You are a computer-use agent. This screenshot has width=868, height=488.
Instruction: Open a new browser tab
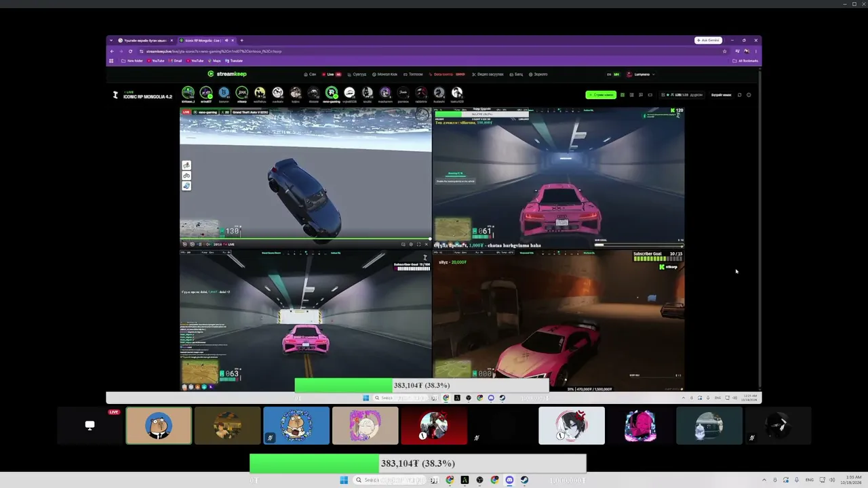pyautogui.click(x=241, y=40)
